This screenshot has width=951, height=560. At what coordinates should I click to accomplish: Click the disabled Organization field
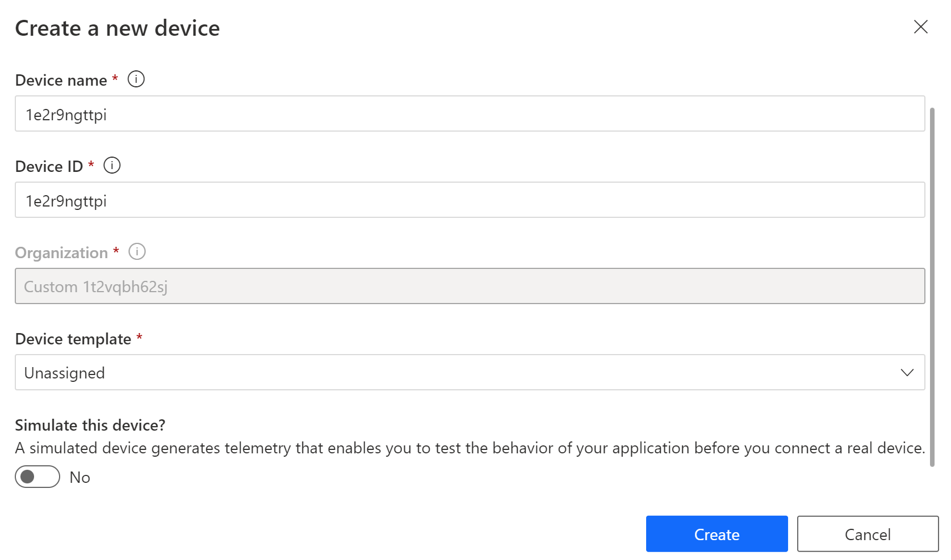pos(470,286)
